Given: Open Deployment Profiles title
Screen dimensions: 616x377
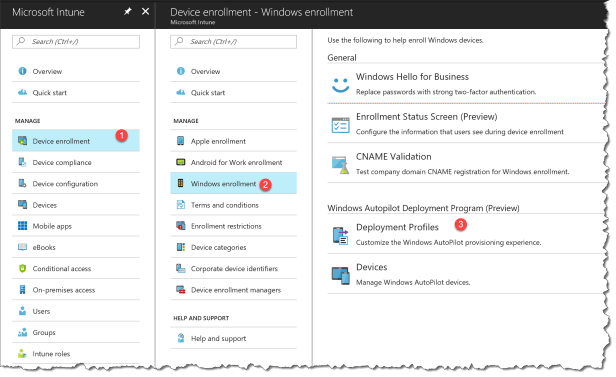Looking at the screenshot, I should [397, 227].
